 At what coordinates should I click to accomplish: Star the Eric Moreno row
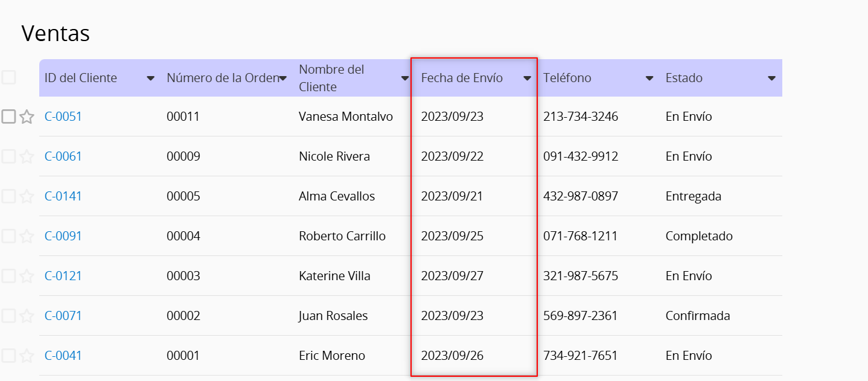[27, 356]
